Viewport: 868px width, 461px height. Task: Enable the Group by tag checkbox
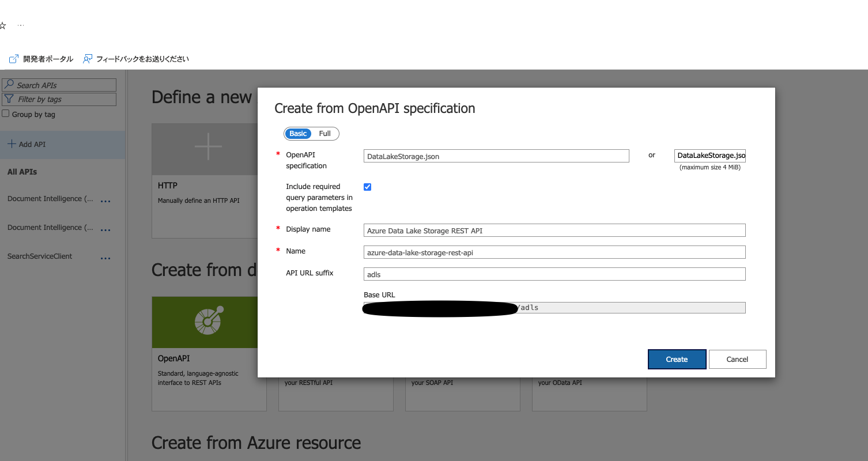(6, 114)
